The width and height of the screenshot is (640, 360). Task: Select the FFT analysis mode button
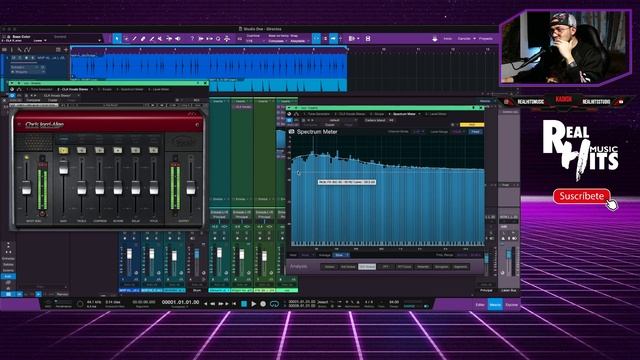pos(386,267)
